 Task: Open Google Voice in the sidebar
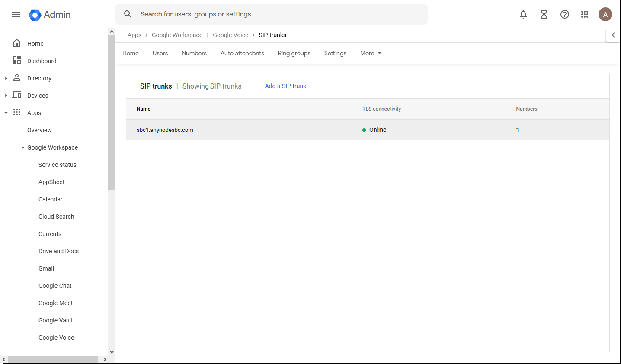56,338
